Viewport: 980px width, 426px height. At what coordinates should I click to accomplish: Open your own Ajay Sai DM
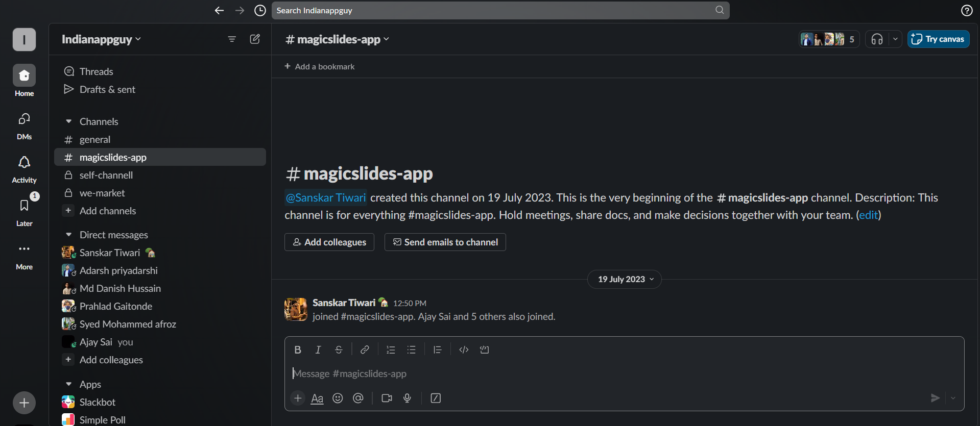tap(160, 342)
